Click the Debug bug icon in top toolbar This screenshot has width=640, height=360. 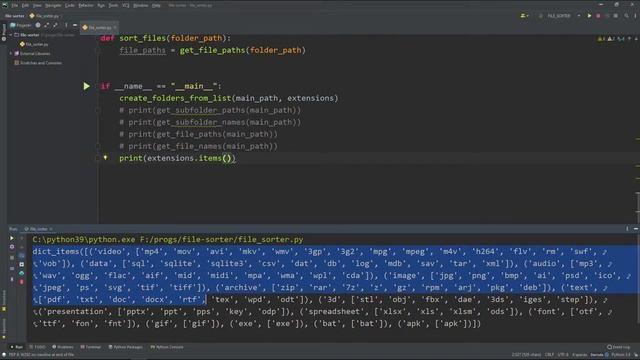[x=598, y=16]
